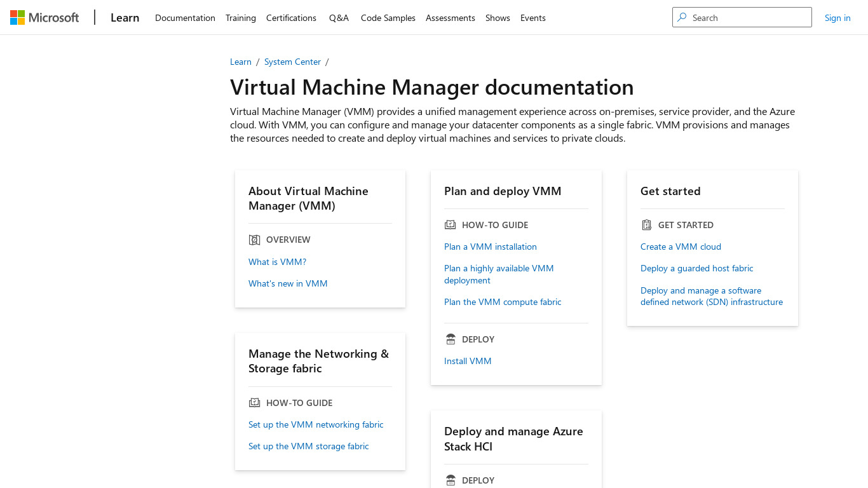868x488 pixels.
Task: Click Deploy icon in Azure Stack HCI card
Action: [451, 480]
